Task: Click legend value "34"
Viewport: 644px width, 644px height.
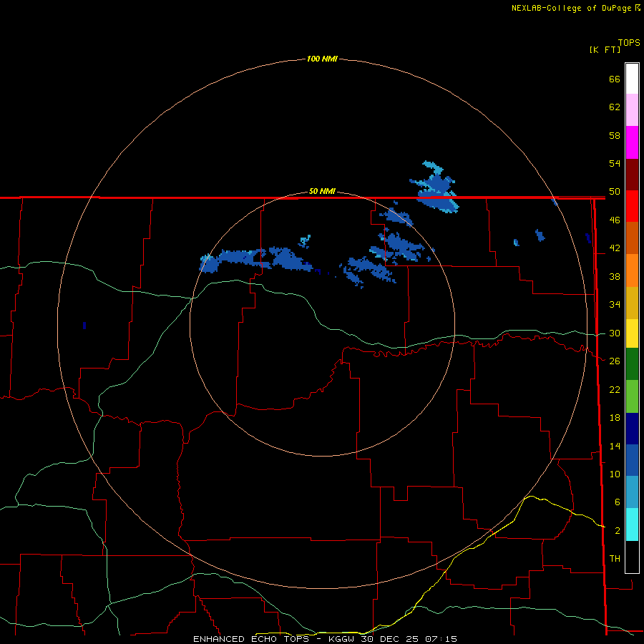Action: [x=615, y=304]
